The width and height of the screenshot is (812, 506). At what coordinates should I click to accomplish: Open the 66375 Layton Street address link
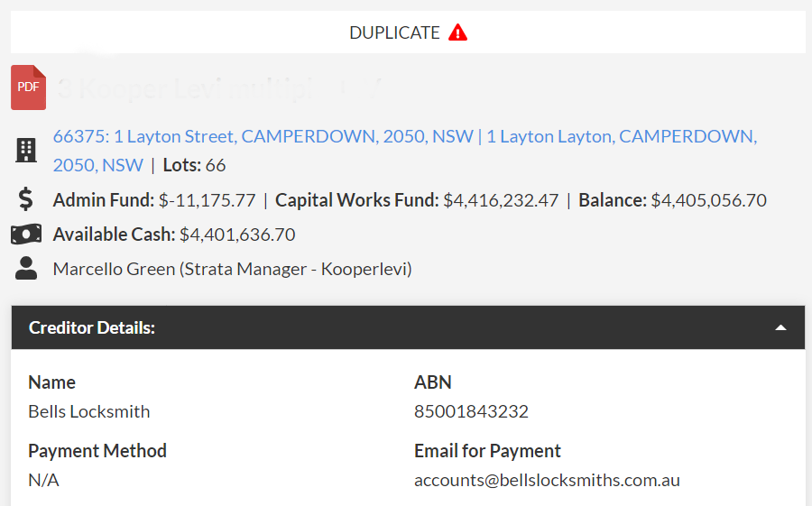tap(263, 137)
